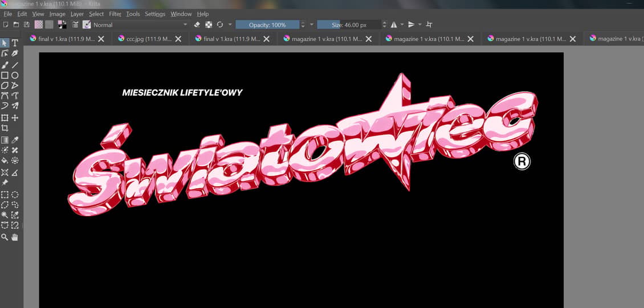Toggle preserve alpha checkerboard button
This screenshot has height=308, width=644.
[x=209, y=25]
